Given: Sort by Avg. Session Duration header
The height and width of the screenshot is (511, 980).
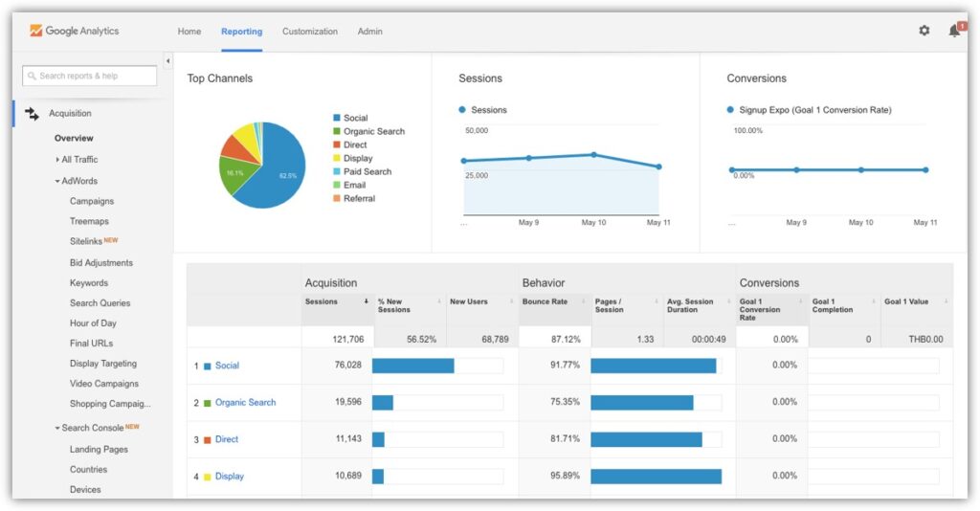Looking at the screenshot, I should point(700,309).
